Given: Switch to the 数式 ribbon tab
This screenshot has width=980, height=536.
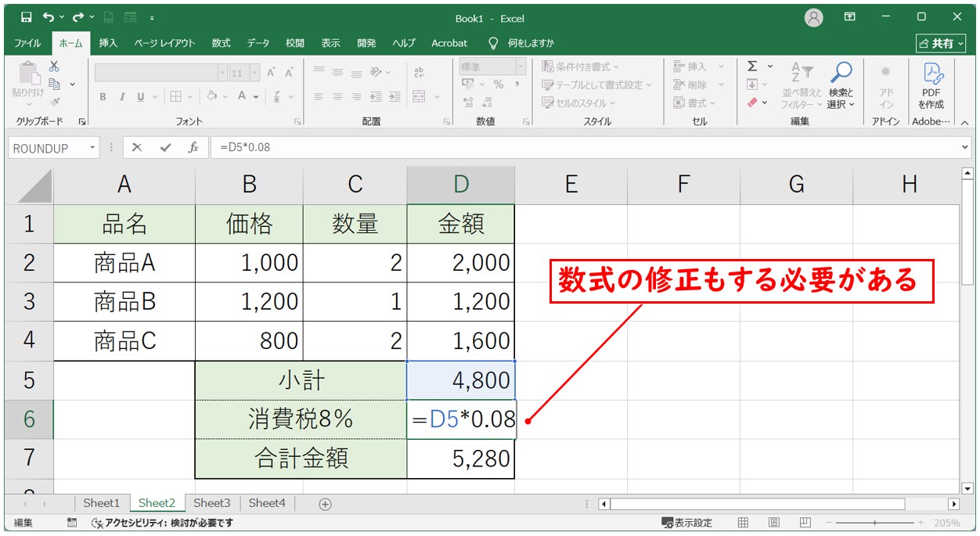Looking at the screenshot, I should 221,43.
